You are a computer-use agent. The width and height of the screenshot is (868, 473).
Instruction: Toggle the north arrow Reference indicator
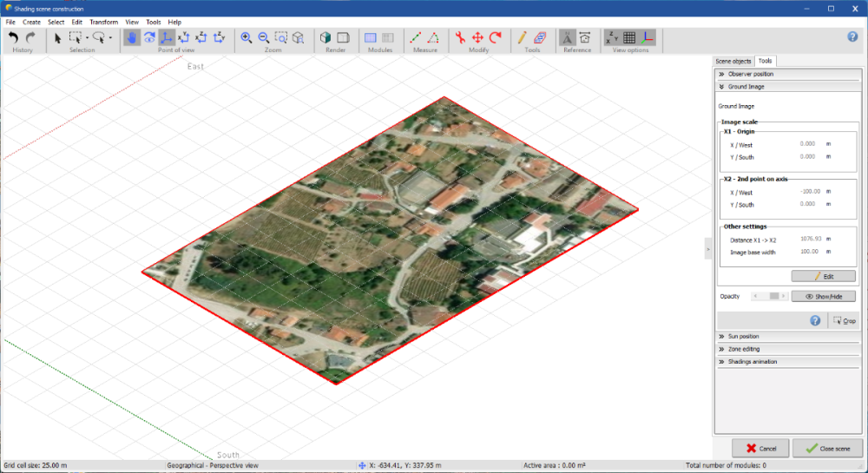(567, 37)
